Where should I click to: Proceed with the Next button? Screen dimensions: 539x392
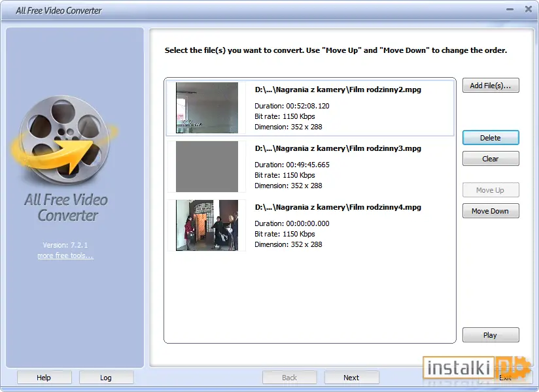click(x=351, y=378)
